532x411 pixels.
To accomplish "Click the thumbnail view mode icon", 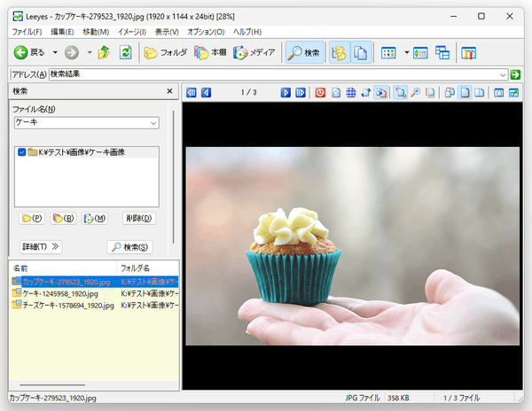I will click(x=388, y=53).
